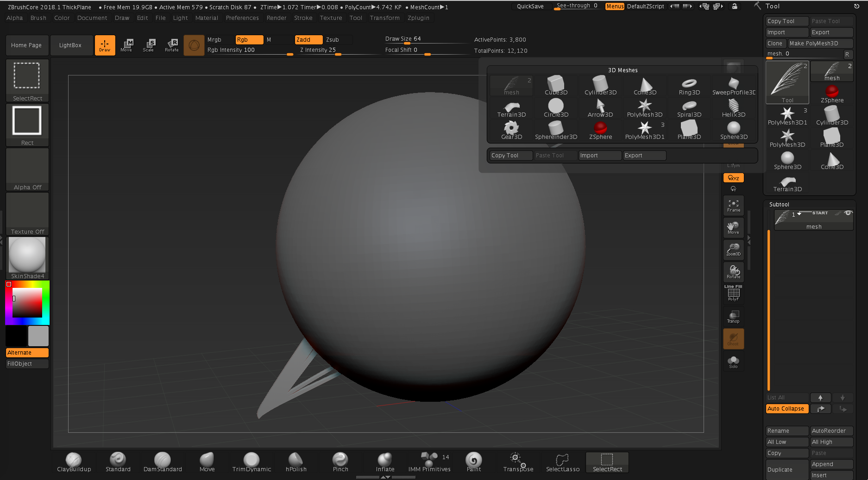Toggle Ghost transparency mode
This screenshot has width=868, height=480.
click(733, 338)
